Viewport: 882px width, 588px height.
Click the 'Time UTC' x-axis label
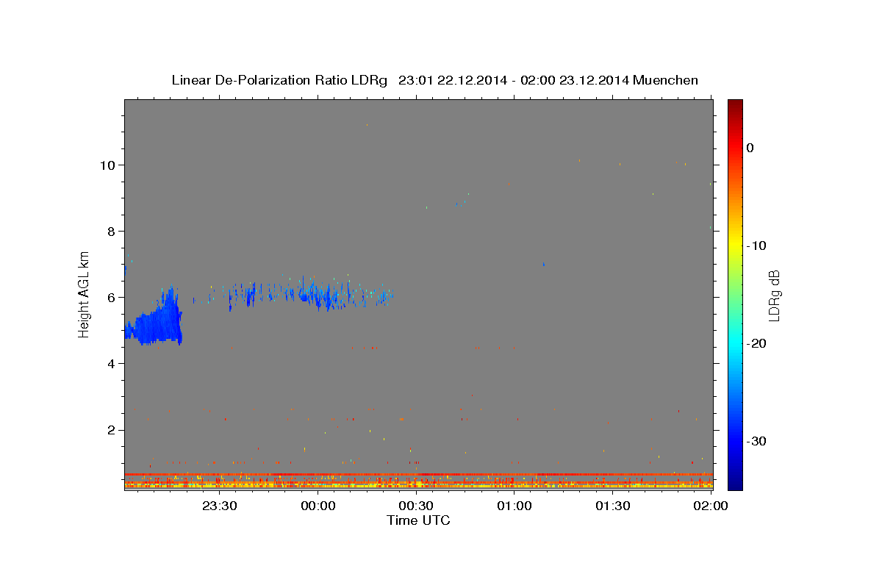click(x=418, y=520)
